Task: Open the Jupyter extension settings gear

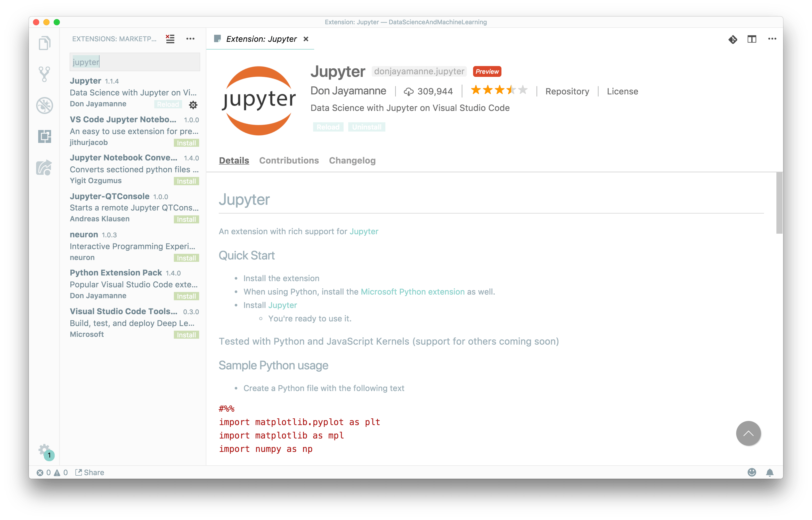Action: click(x=193, y=105)
